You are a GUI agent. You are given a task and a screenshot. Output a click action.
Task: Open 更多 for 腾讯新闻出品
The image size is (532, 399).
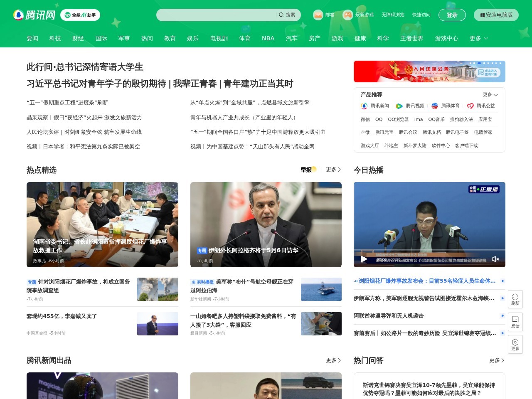(x=333, y=360)
